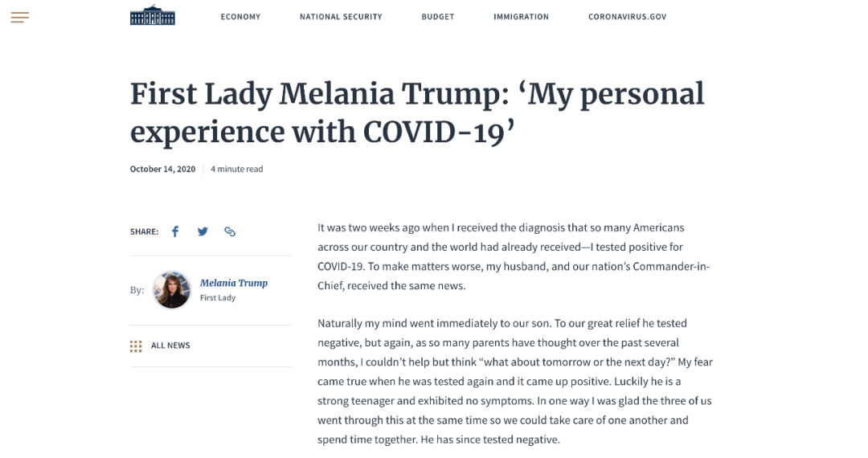Go to National Security section
Image resolution: width=868 pixels, height=458 pixels.
341,17
